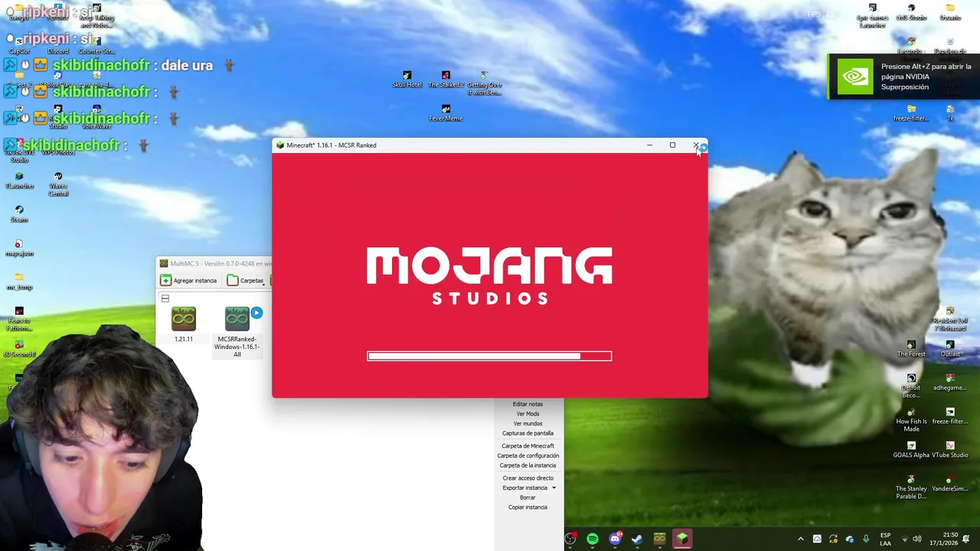Open Skull Hotel desktop shortcut
980x551 pixels.
[407, 80]
